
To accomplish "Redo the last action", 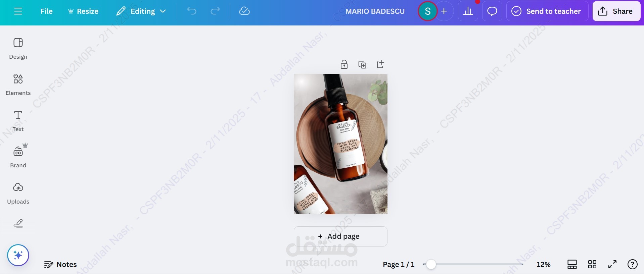I will (x=215, y=11).
